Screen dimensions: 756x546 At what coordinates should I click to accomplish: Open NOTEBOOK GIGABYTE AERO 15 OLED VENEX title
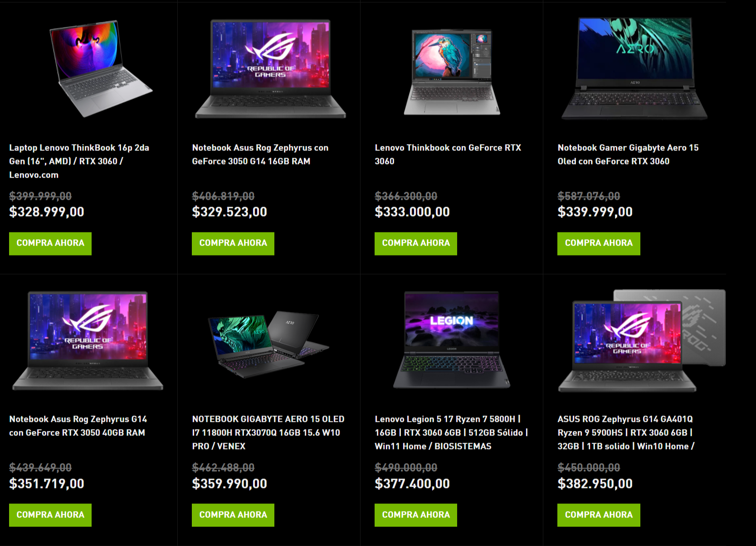tap(268, 432)
